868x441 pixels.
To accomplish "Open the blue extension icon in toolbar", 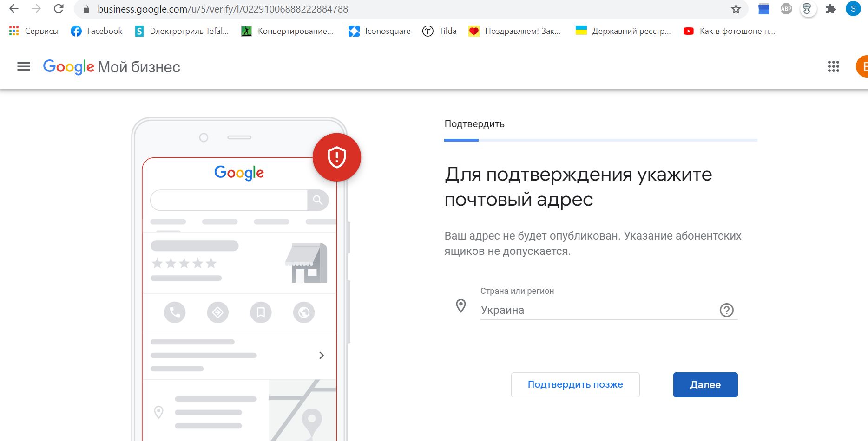I will coord(764,9).
